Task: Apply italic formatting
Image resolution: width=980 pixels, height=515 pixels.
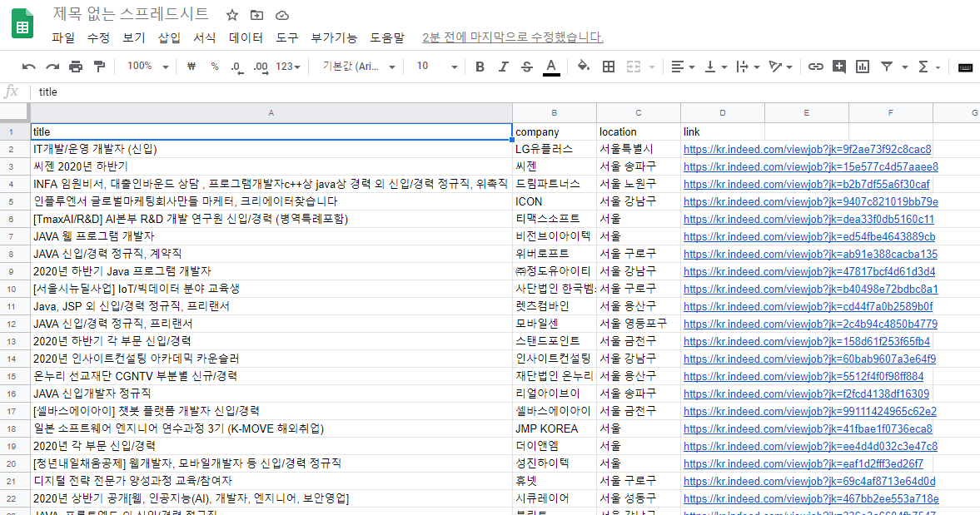Action: pos(503,67)
